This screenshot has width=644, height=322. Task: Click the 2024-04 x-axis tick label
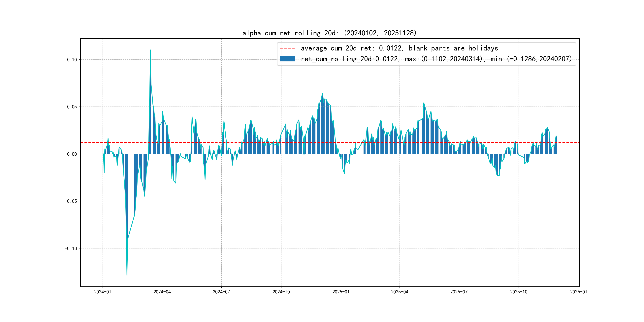tap(162, 292)
